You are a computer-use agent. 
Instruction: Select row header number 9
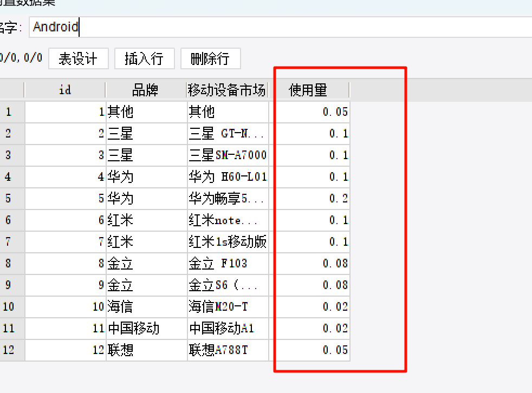(12, 285)
